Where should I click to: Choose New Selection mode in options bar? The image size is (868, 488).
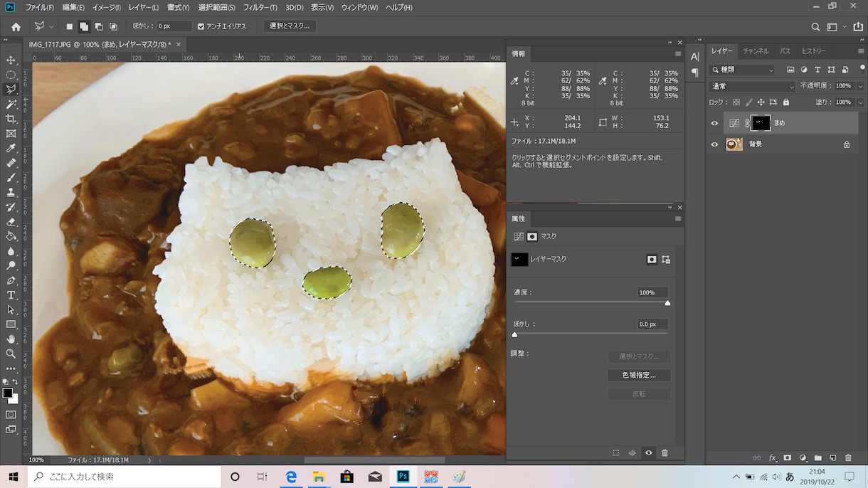69,26
